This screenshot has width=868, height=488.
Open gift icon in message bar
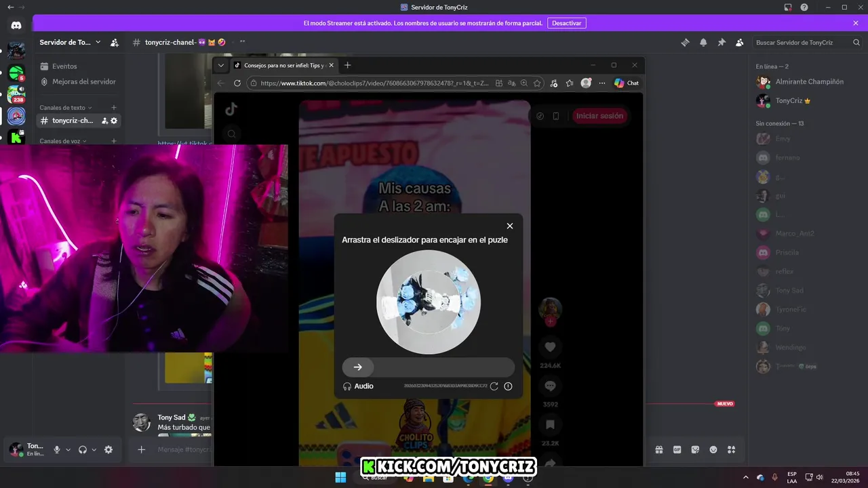(x=658, y=449)
